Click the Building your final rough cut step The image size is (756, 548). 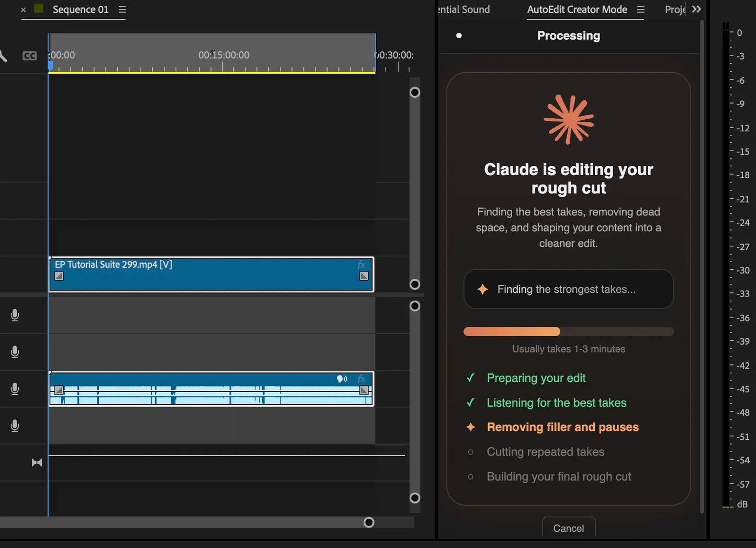559,476
